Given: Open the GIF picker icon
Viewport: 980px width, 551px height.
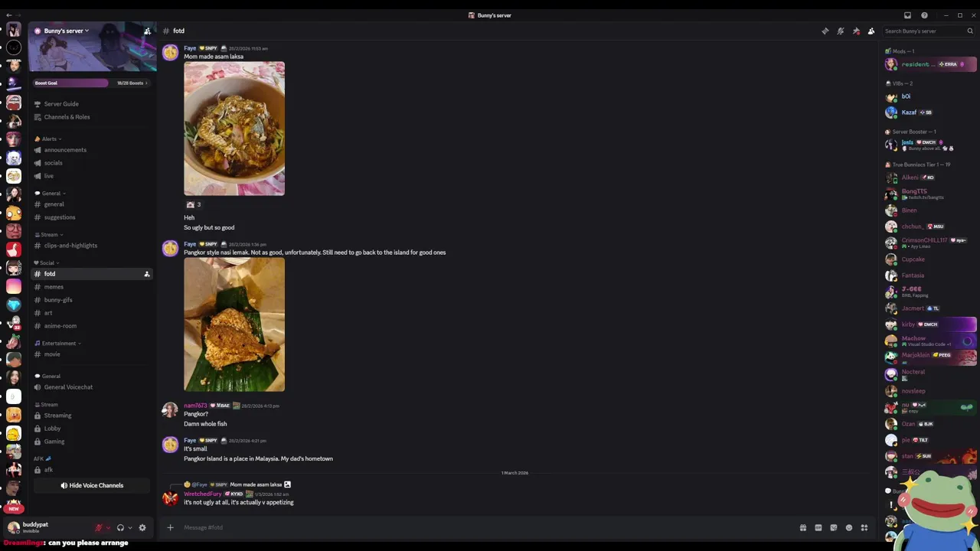Looking at the screenshot, I should click(x=818, y=527).
